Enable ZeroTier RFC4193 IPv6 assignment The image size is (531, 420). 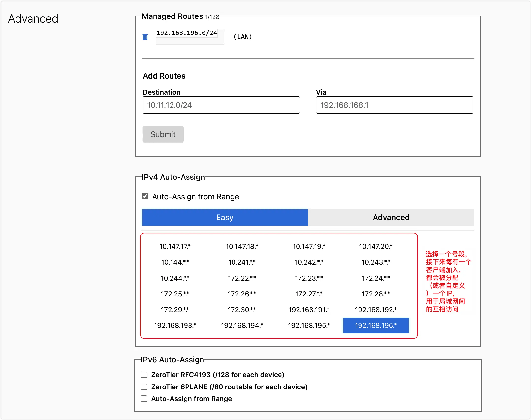(144, 375)
